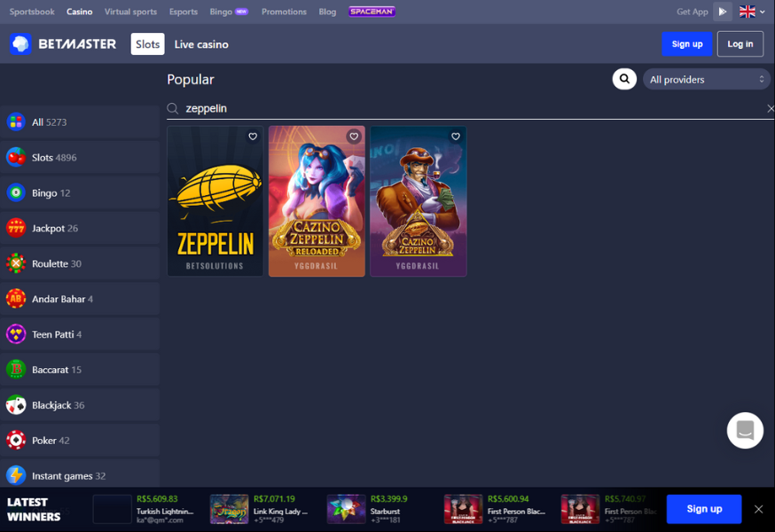The image size is (775, 532).
Task: Open the Promotions menu item
Action: (284, 12)
